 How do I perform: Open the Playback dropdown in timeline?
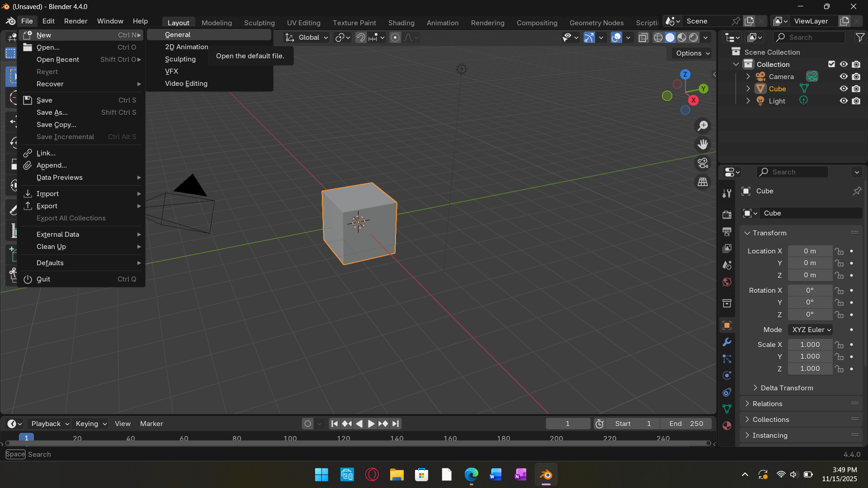click(50, 424)
